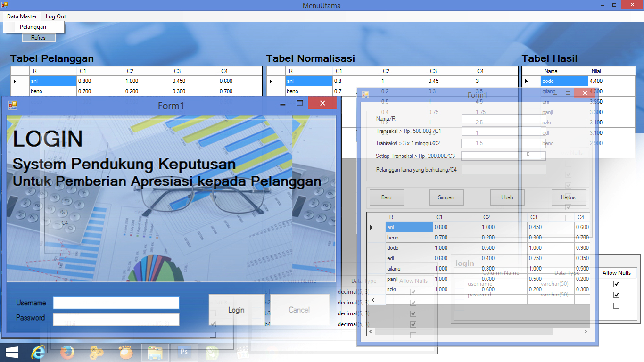Click the right arrow of the horizontal scrollbar

click(x=584, y=331)
